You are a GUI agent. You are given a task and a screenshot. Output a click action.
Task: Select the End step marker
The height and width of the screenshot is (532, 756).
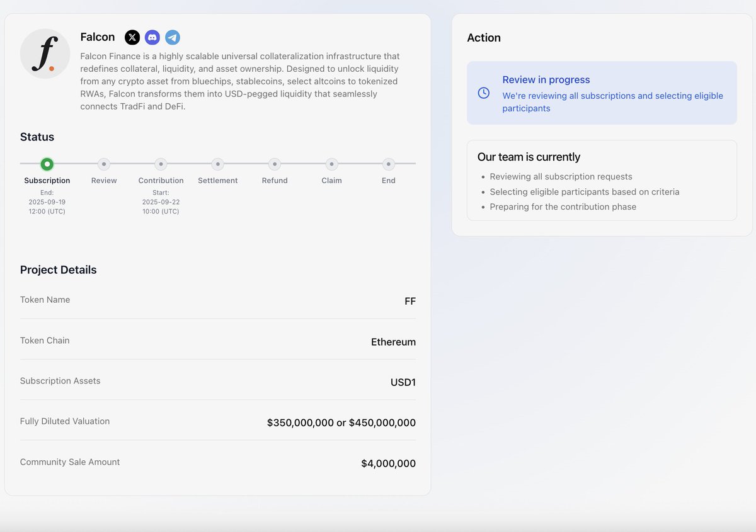point(389,164)
